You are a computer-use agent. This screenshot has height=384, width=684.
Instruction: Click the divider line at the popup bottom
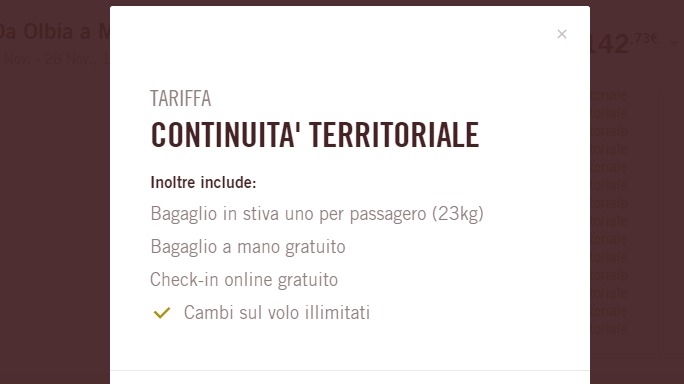coord(350,371)
